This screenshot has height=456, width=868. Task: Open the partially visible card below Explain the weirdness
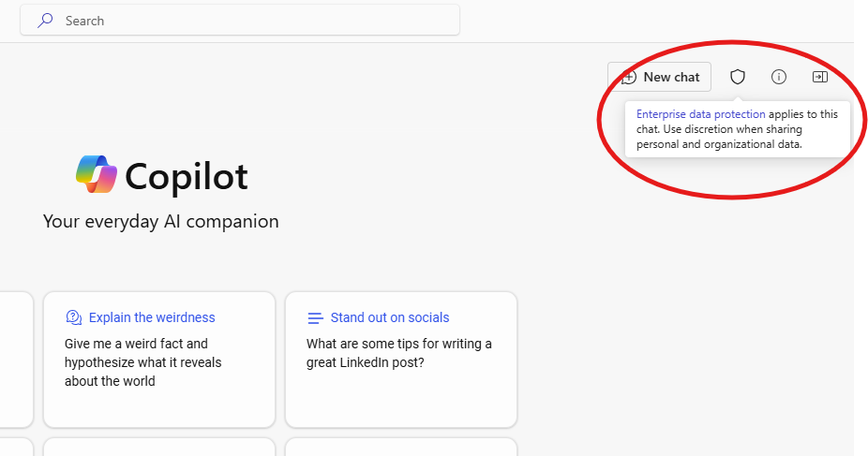click(159, 448)
